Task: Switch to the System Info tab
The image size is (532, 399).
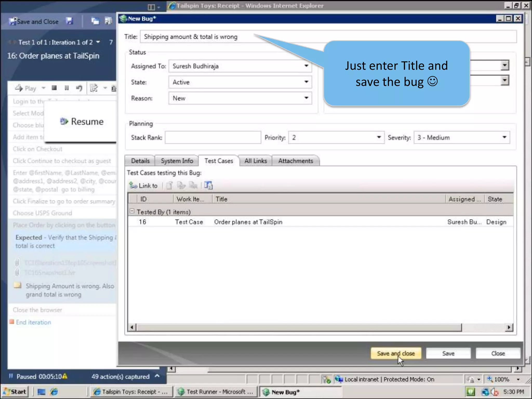Action: coord(177,161)
